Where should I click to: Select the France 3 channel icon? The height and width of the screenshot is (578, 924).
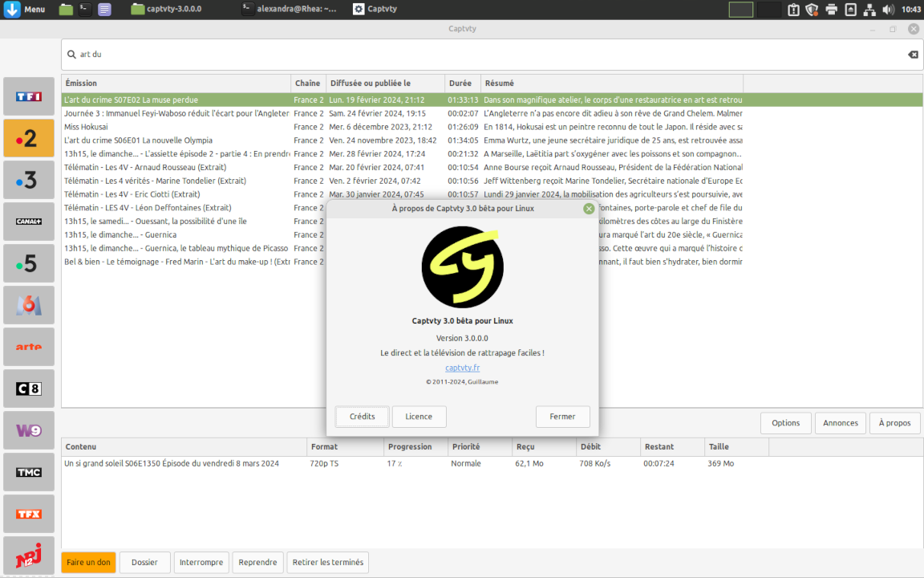click(x=29, y=180)
